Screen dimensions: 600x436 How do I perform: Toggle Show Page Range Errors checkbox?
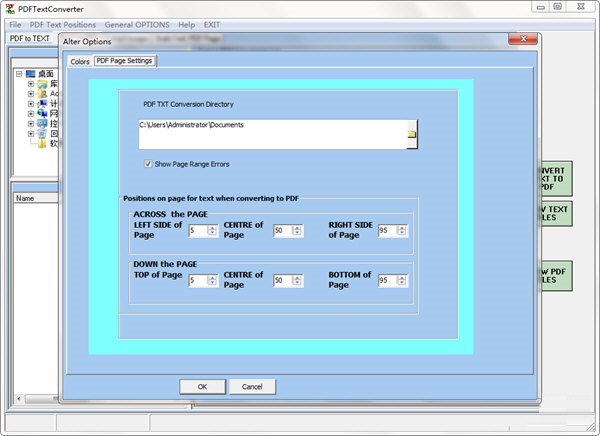click(148, 164)
